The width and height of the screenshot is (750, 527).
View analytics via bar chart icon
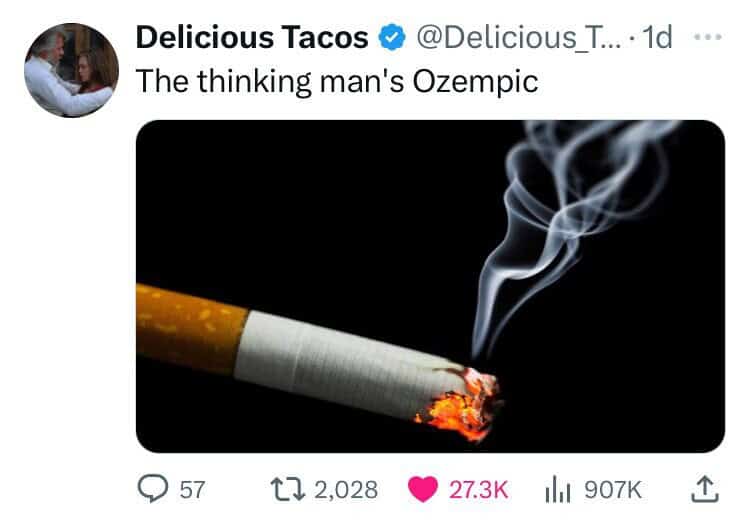tap(558, 489)
